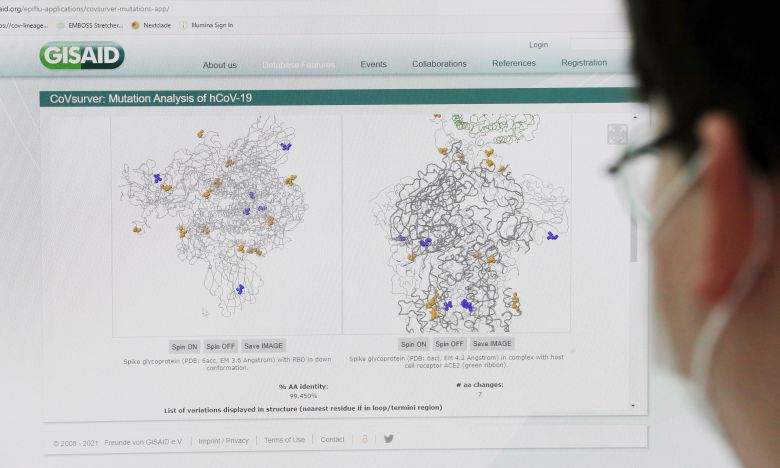Open the Collaborations menu
This screenshot has width=780, height=468.
[x=439, y=64]
